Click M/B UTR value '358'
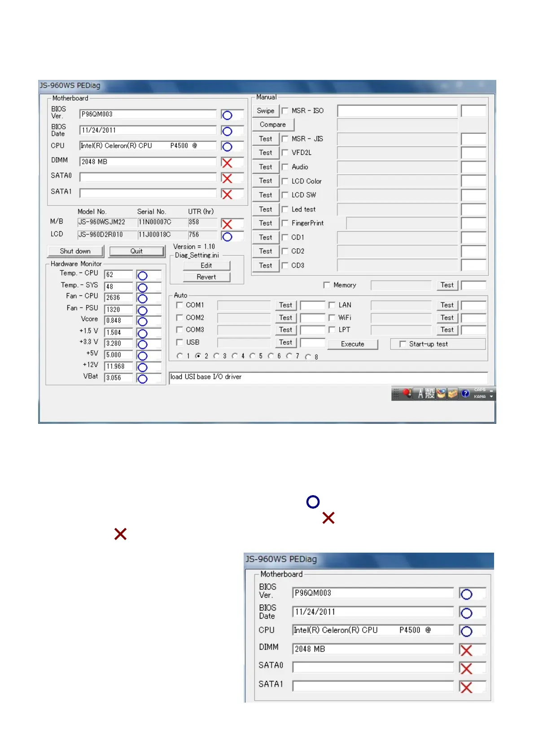534x756 pixels. point(194,222)
